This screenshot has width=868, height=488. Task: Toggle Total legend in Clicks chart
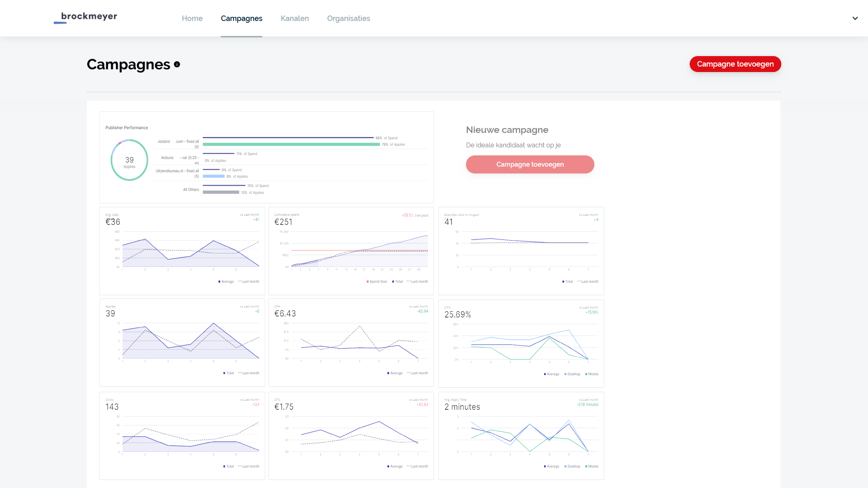(x=228, y=467)
